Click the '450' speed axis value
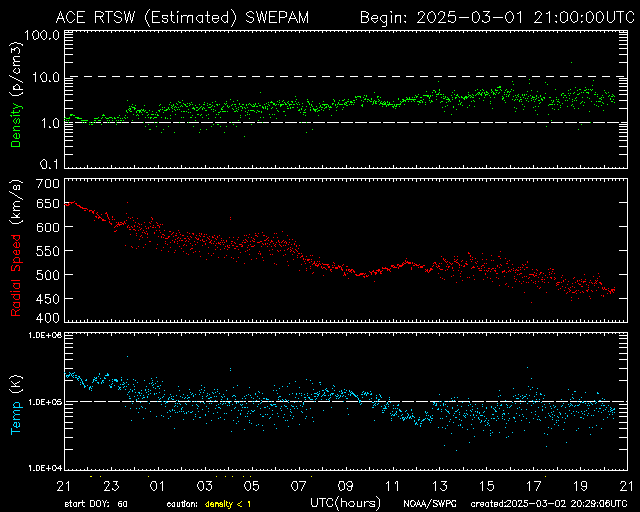This screenshot has width=640, height=512. pos(48,299)
